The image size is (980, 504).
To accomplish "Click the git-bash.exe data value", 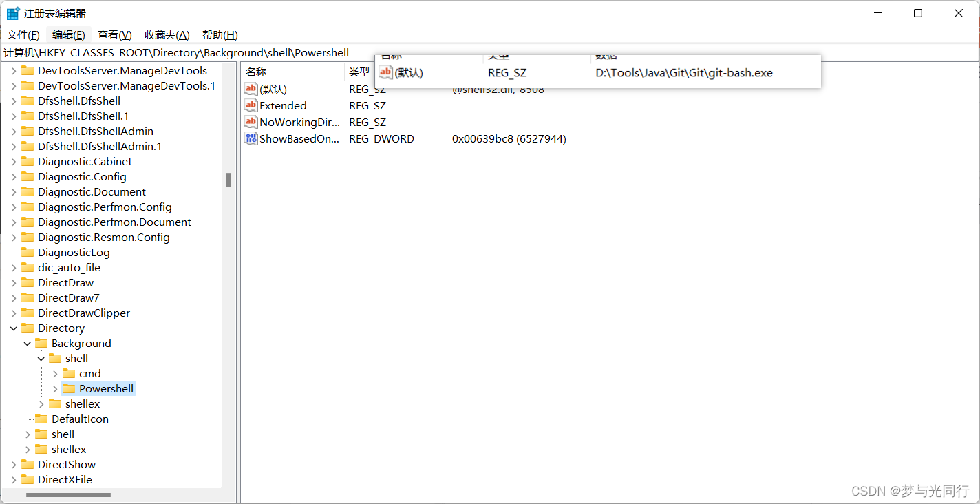I will [684, 72].
